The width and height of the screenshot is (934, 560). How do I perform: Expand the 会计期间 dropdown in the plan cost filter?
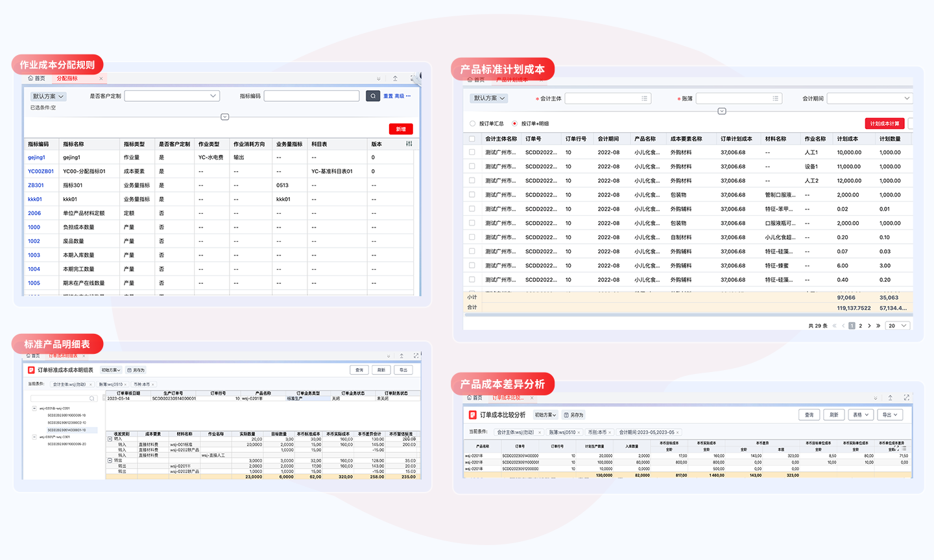[869, 99]
